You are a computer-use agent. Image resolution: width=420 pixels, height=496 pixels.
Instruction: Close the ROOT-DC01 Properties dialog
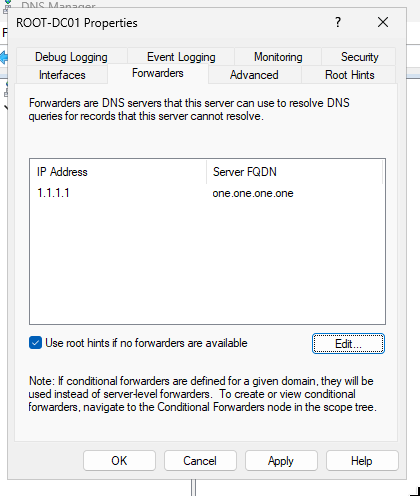click(383, 22)
